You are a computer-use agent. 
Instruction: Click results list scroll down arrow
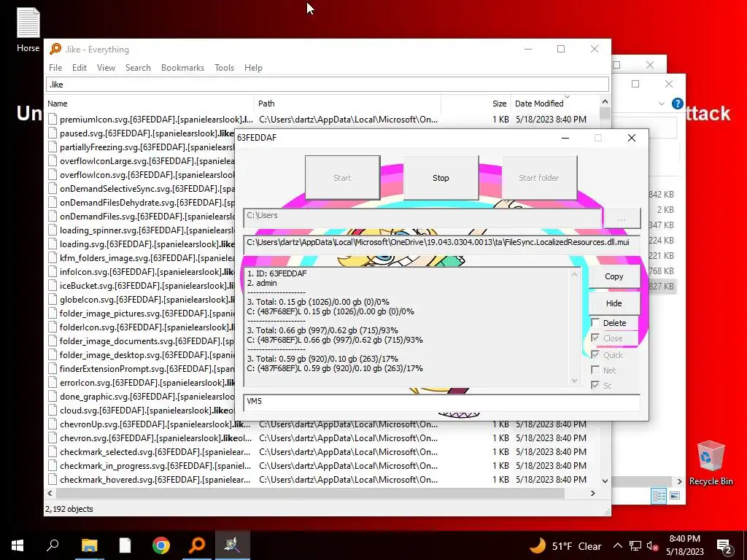tap(605, 481)
